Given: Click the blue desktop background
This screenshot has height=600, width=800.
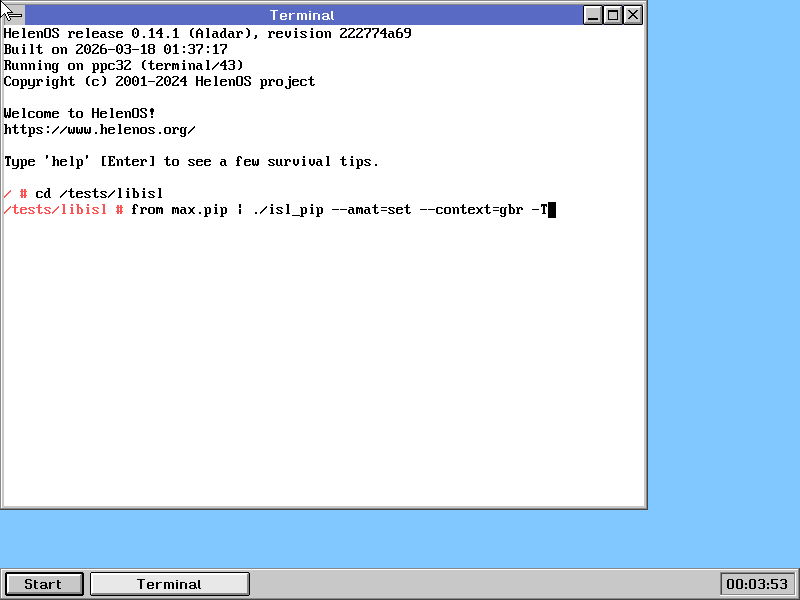Looking at the screenshot, I should [x=720, y=300].
